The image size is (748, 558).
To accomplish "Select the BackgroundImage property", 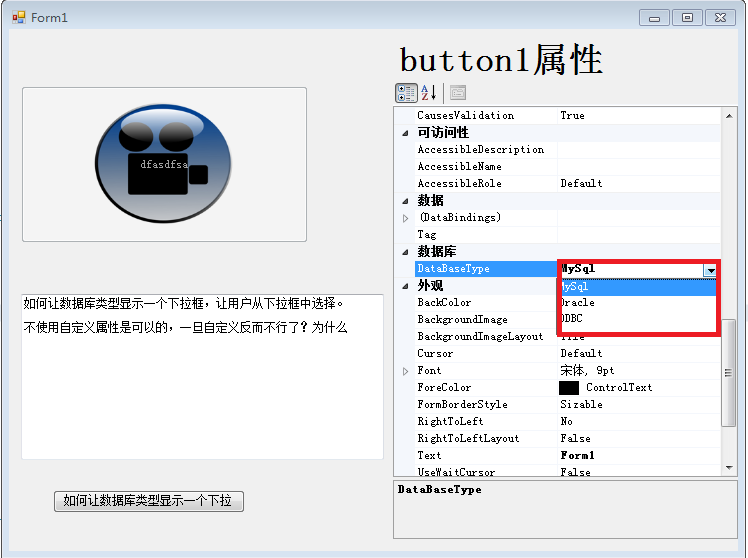I will tap(462, 320).
